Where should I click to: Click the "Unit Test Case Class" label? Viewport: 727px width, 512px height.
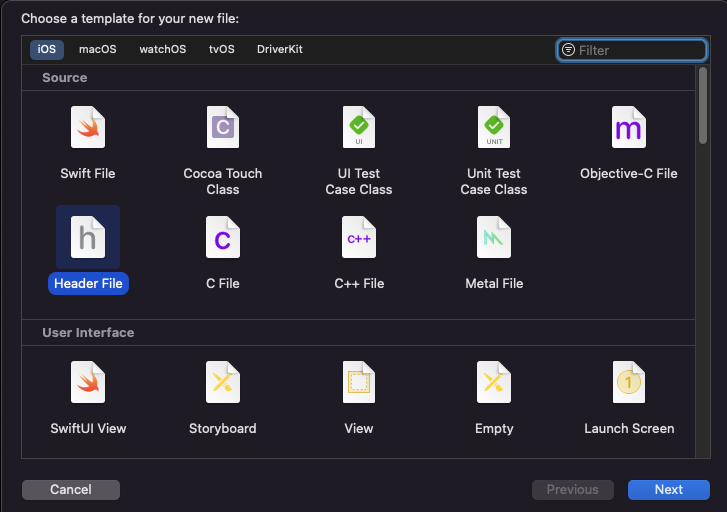click(x=494, y=181)
